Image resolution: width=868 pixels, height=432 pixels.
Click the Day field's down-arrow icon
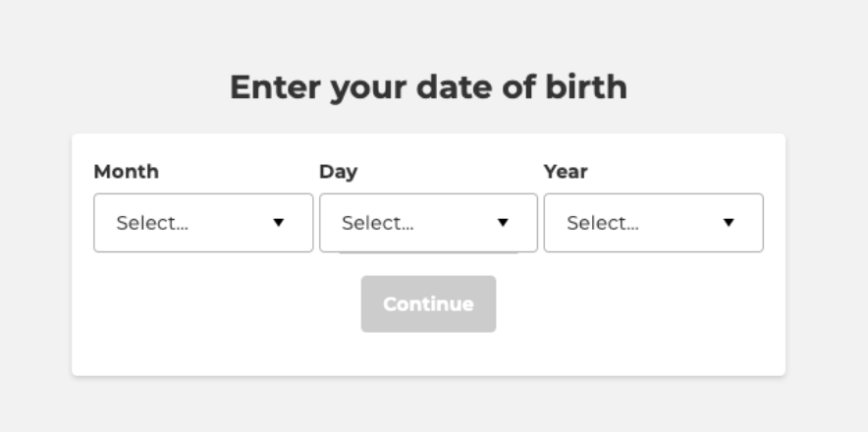503,223
